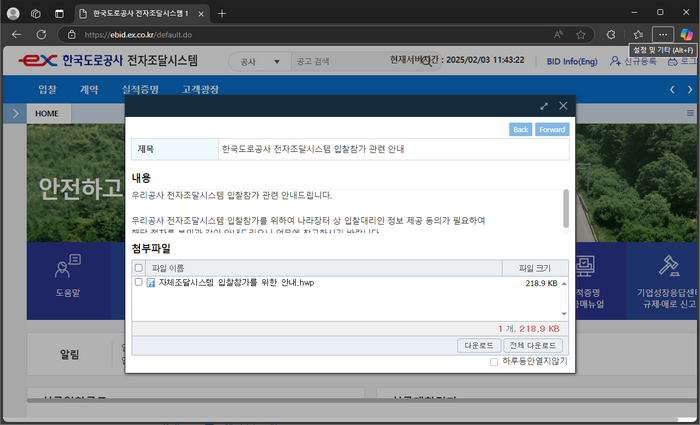
Task: Select the HOME tab
Action: point(47,113)
